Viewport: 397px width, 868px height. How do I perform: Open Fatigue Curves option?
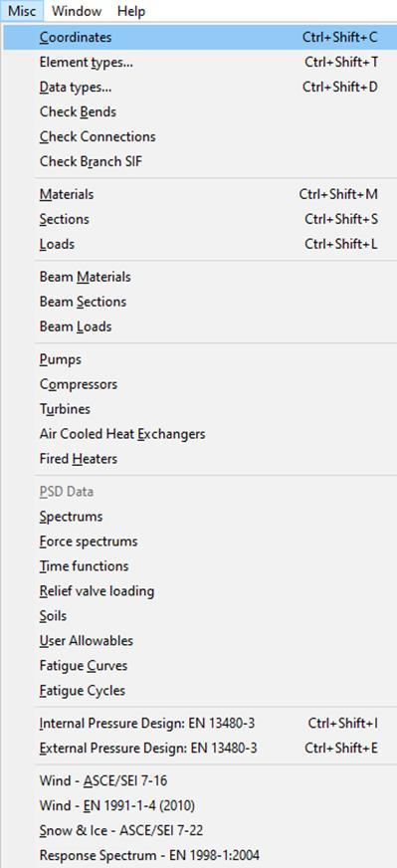click(200, 665)
